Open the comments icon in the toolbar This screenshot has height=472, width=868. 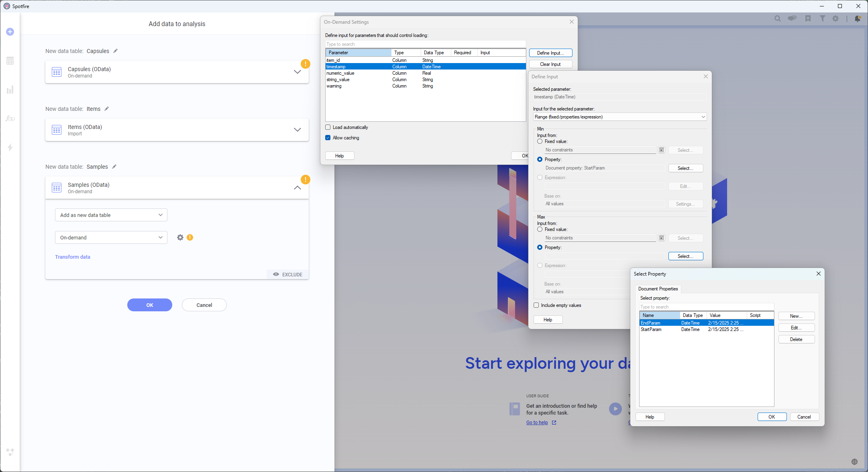[792, 18]
